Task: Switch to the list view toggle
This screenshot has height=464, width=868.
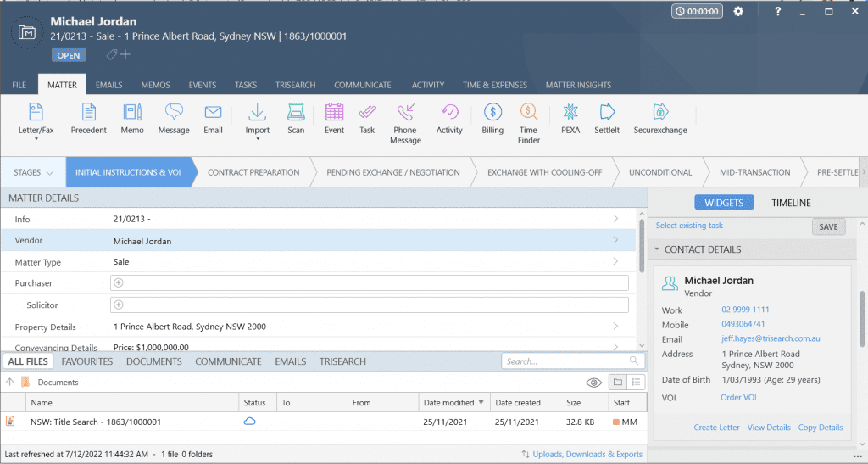Action: [x=633, y=383]
